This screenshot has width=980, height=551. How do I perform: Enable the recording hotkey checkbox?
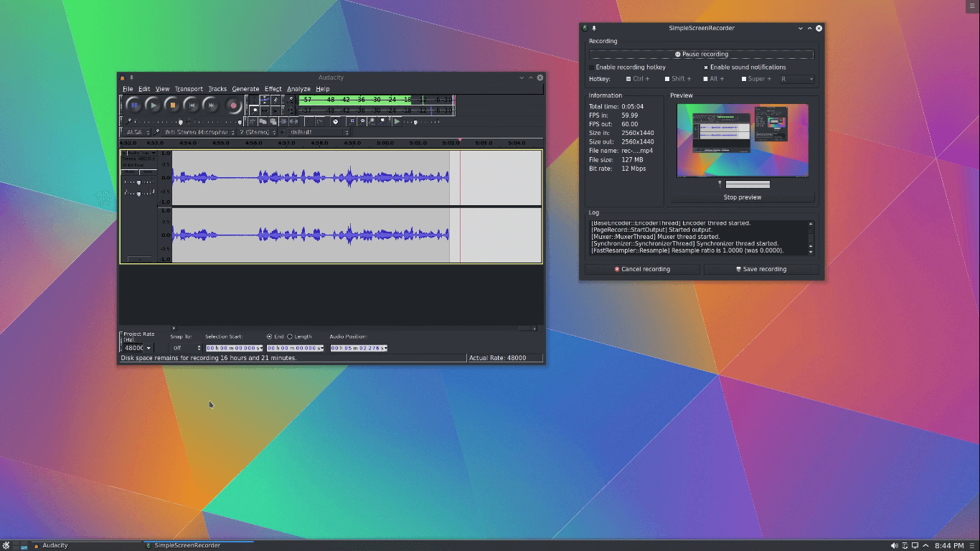[x=592, y=67]
